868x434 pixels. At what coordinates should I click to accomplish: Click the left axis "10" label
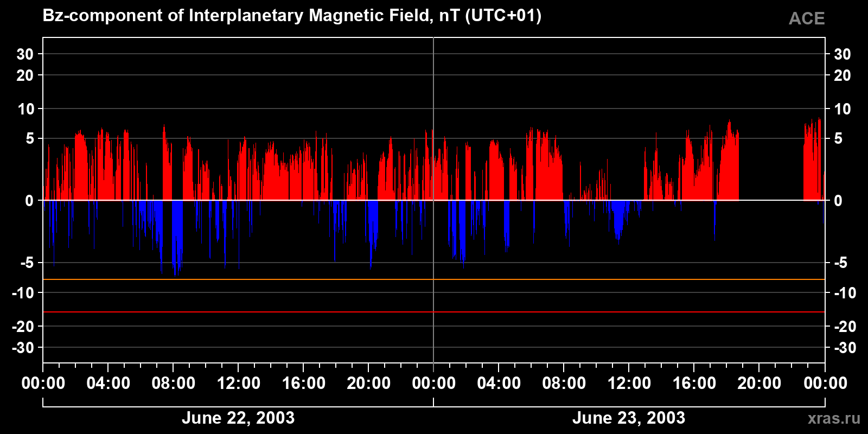(x=25, y=109)
